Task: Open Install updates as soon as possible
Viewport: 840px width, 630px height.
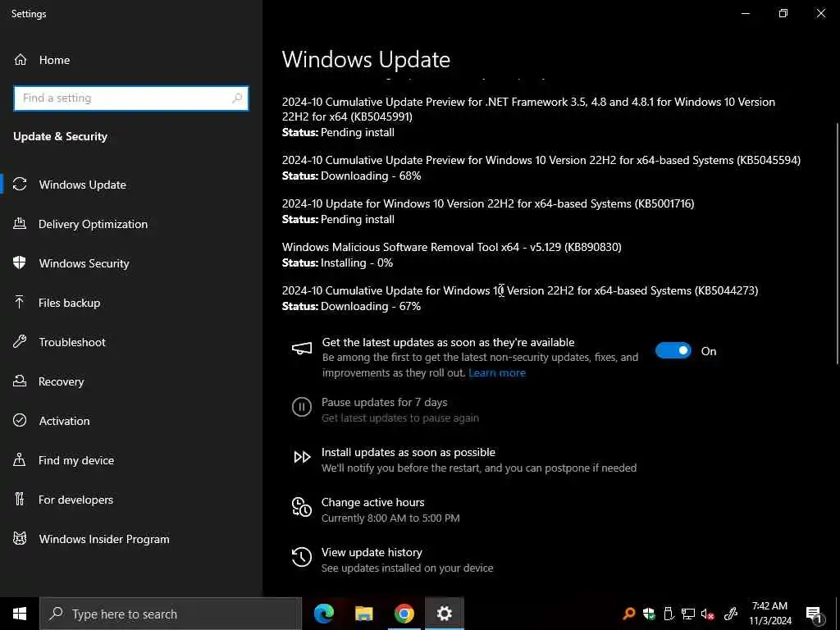Action: click(409, 452)
